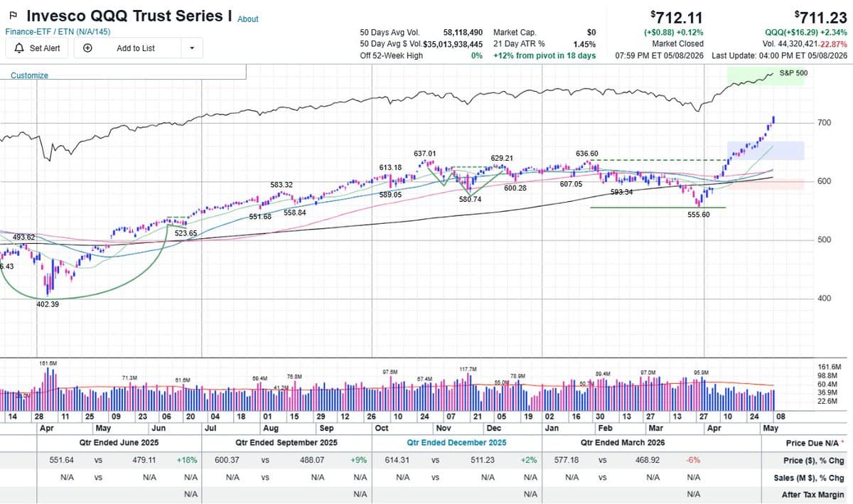Click the Nov month axis label

[444, 429]
